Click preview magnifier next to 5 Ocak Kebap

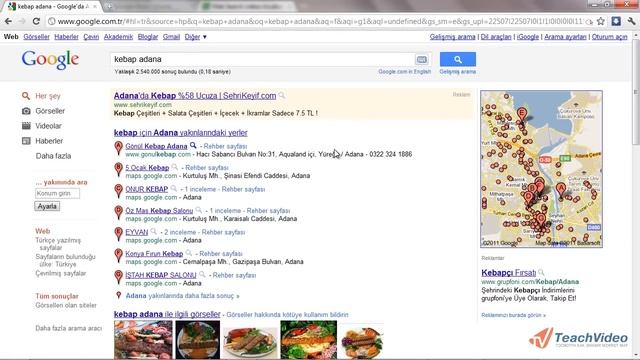tap(175, 167)
